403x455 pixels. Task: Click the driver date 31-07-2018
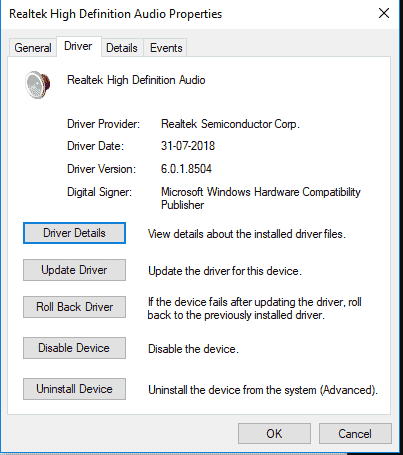pos(188,146)
